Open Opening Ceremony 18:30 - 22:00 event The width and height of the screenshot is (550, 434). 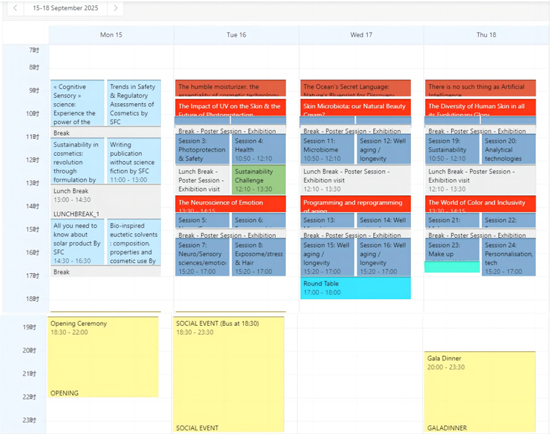(x=103, y=357)
